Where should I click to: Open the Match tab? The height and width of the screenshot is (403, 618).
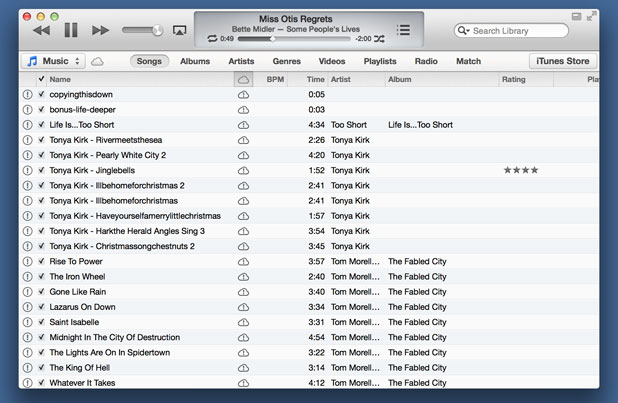[x=469, y=61]
